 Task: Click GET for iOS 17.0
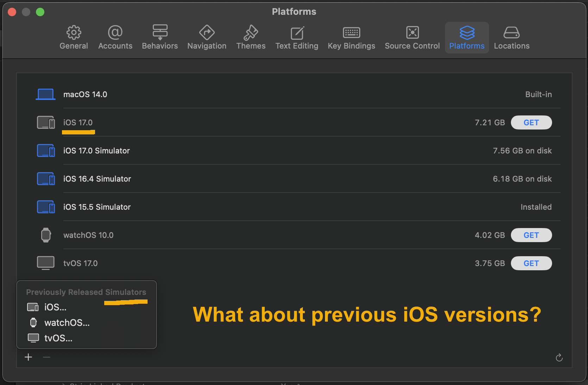coord(531,122)
